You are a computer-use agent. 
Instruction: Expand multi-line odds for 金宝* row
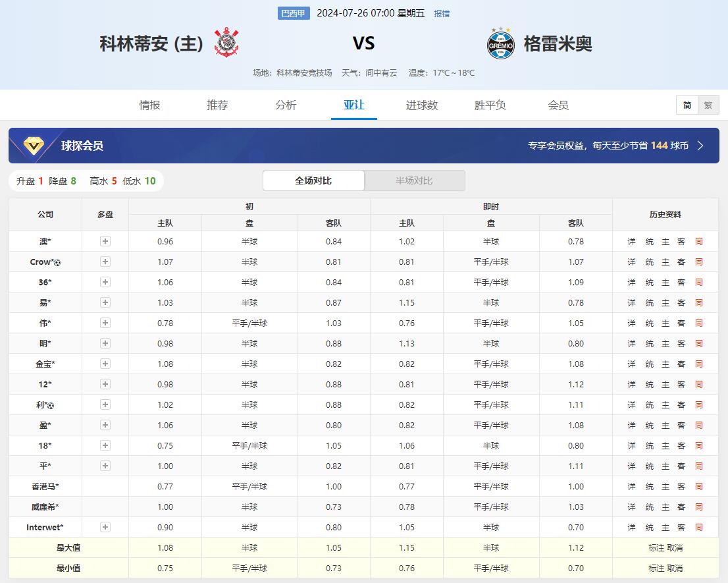pos(105,364)
